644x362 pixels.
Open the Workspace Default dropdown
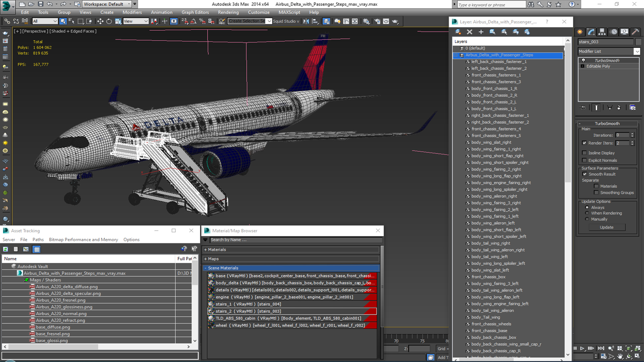(x=107, y=4)
